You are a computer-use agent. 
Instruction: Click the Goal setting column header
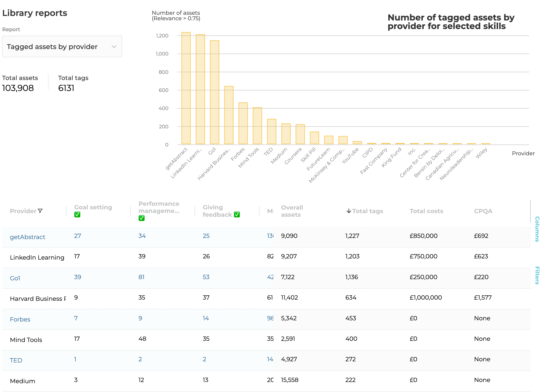click(x=93, y=207)
